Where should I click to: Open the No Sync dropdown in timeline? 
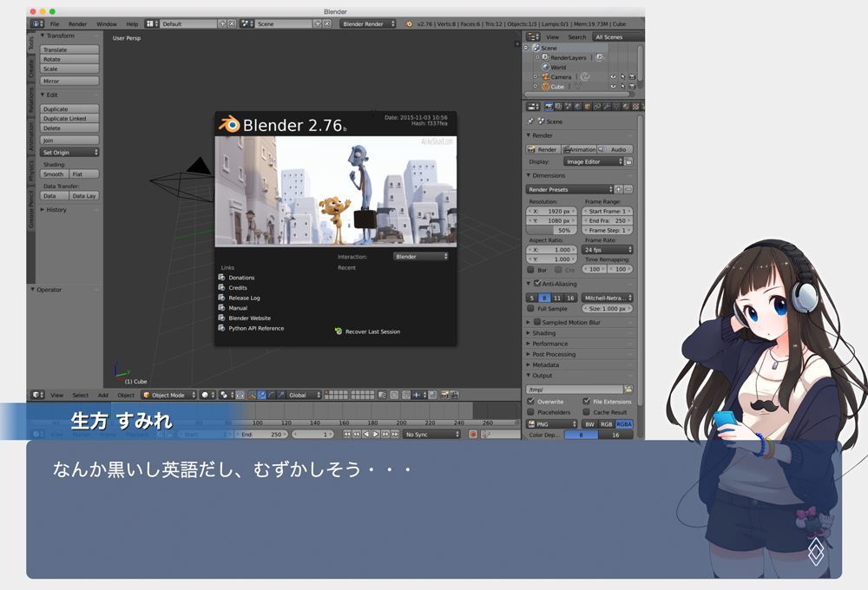pyautogui.click(x=431, y=435)
